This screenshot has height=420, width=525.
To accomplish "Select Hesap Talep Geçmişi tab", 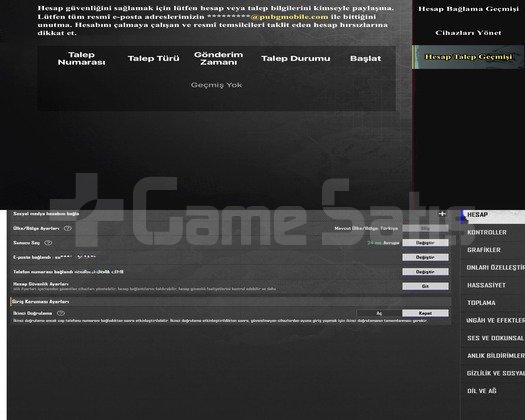I will [468, 57].
